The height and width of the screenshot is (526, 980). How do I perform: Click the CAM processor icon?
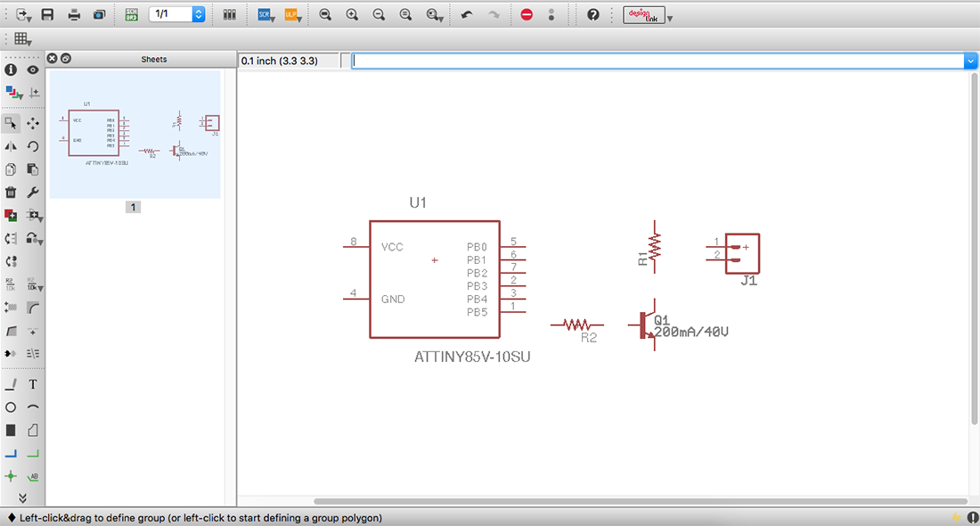(x=100, y=14)
